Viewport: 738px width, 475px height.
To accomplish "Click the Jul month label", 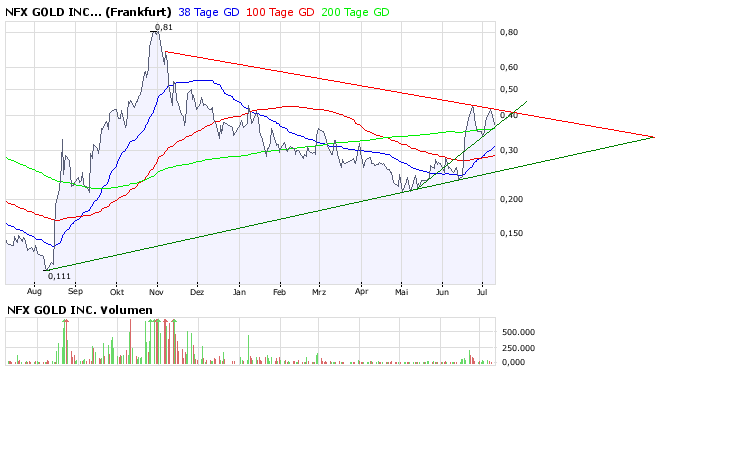I will (481, 292).
